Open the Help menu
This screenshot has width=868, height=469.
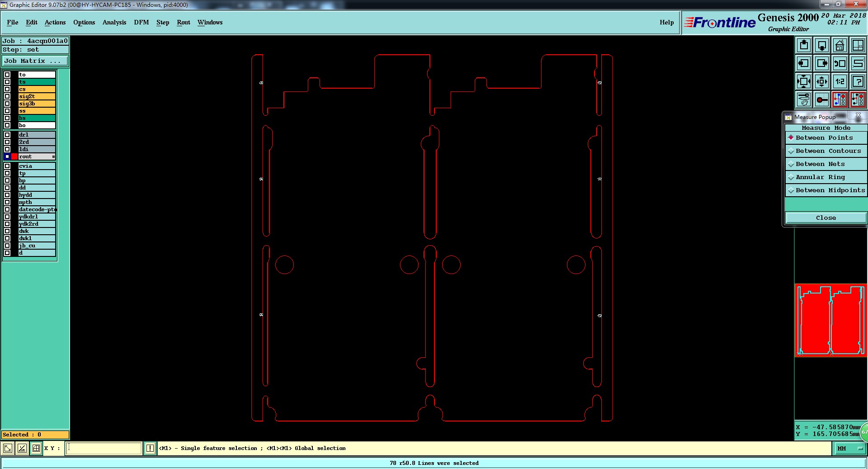[666, 22]
